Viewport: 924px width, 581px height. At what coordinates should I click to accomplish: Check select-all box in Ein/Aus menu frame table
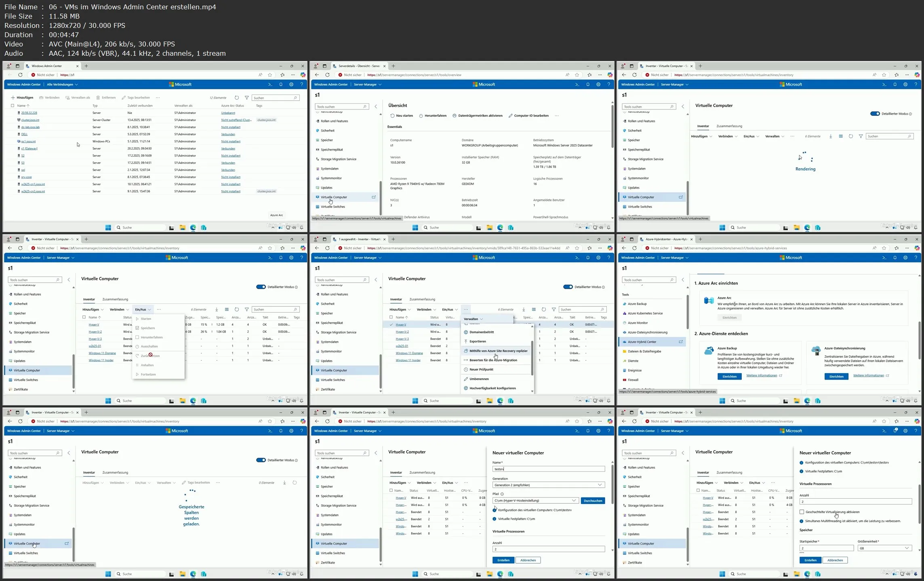tap(84, 317)
